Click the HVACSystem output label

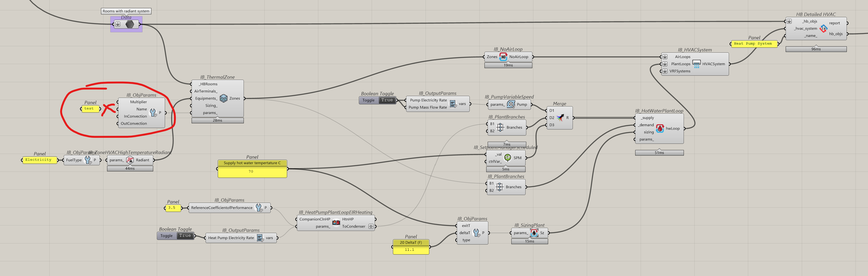click(713, 64)
